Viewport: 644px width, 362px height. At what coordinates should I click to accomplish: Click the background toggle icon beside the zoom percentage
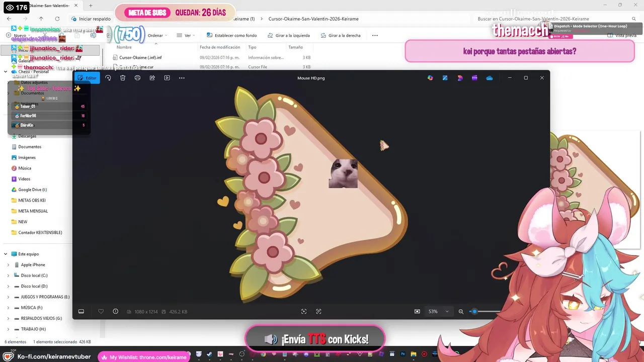417,312
